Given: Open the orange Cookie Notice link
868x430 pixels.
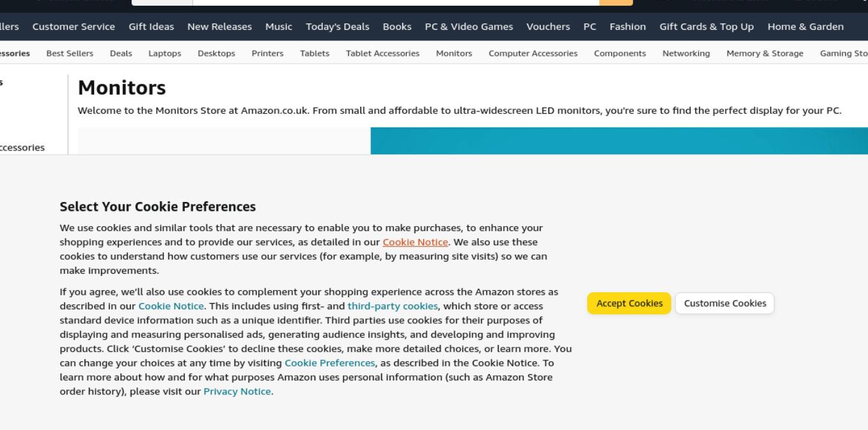Looking at the screenshot, I should [x=415, y=242].
